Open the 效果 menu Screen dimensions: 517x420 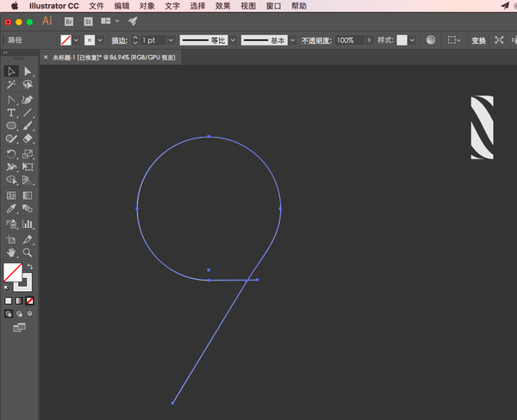222,5
